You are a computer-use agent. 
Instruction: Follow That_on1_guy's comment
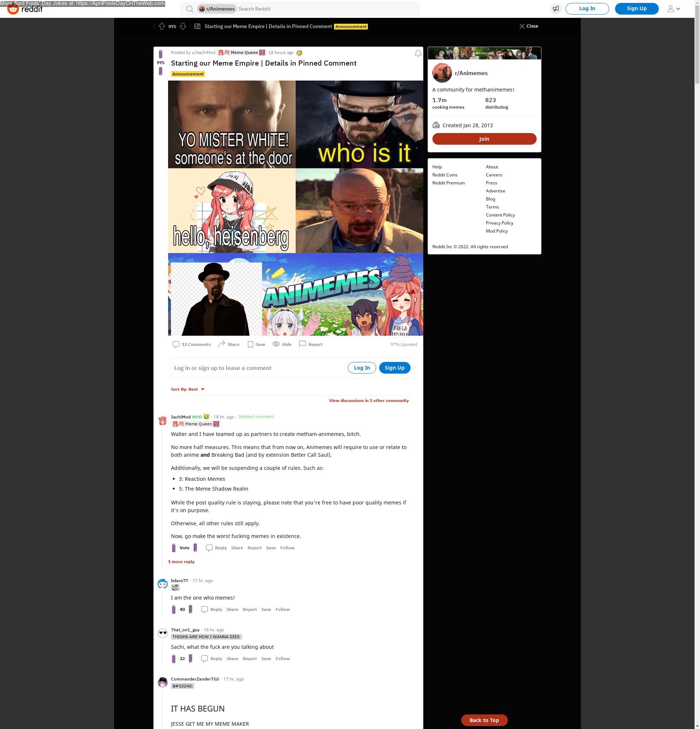[282, 659]
